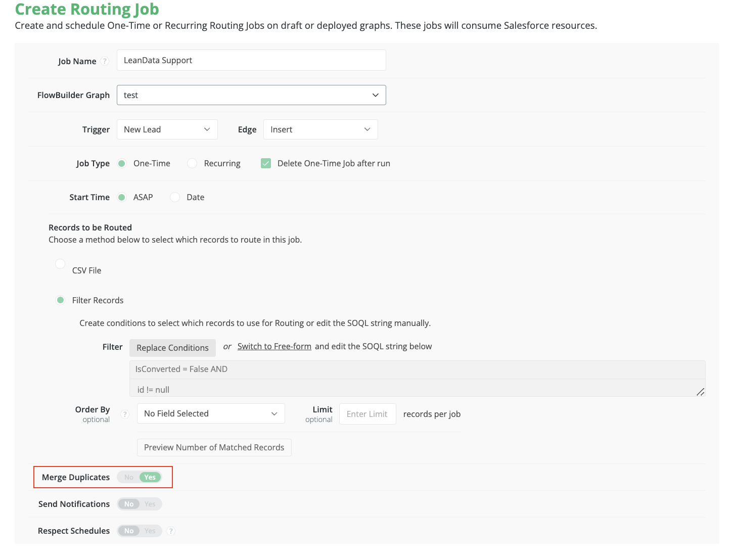
Task: Toggle Respect Schedules switch
Action: (x=140, y=531)
